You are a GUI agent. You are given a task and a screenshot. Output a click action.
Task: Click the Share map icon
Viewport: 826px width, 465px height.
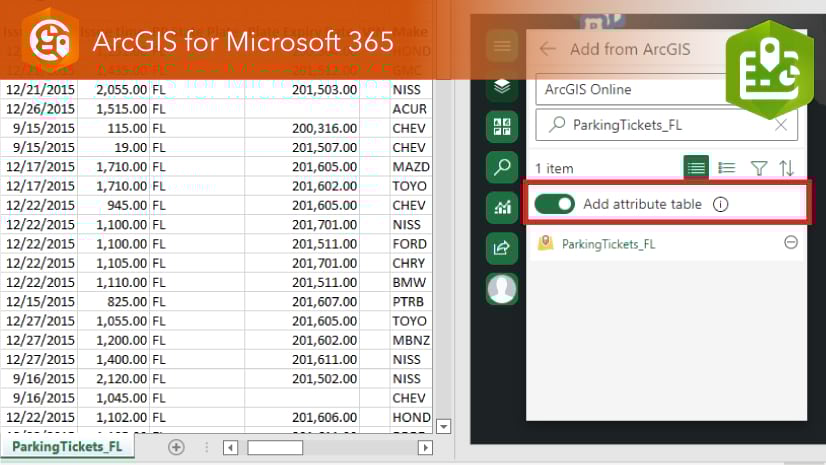(502, 248)
